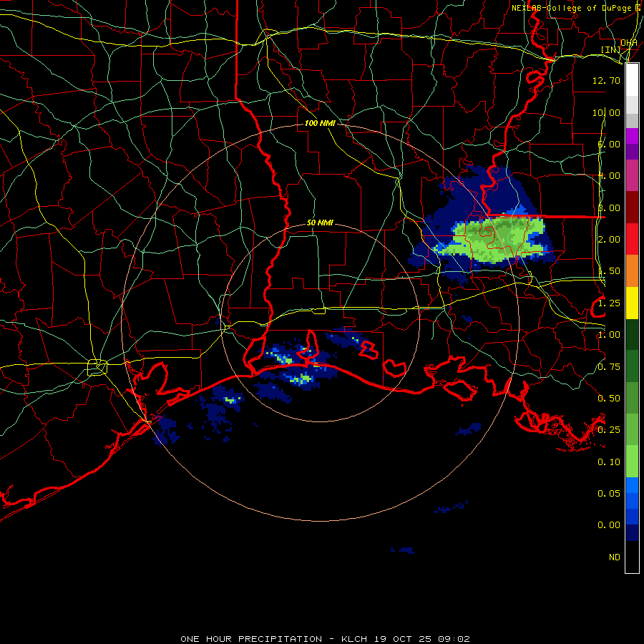Click the bright red swatch beside 2.00
The height and width of the screenshot is (644, 644).
pos(632,239)
